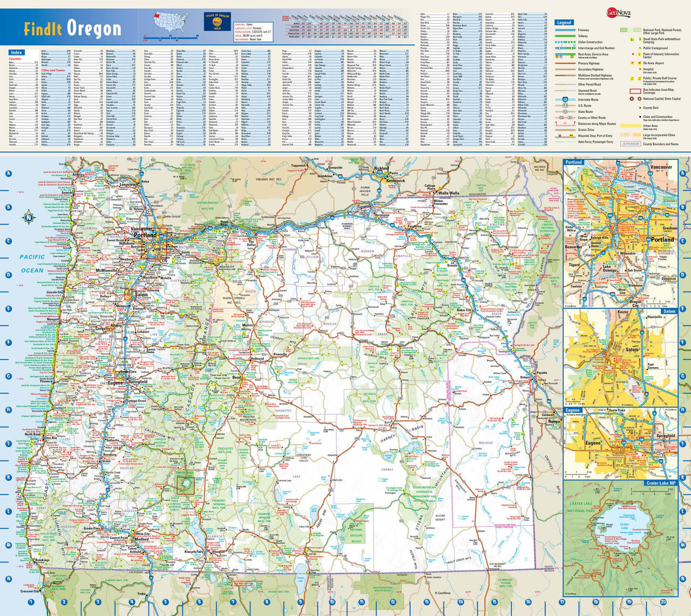Click the Public Golf Course flag symbol in Legend
Screen dimensions: 691x616
[632, 78]
